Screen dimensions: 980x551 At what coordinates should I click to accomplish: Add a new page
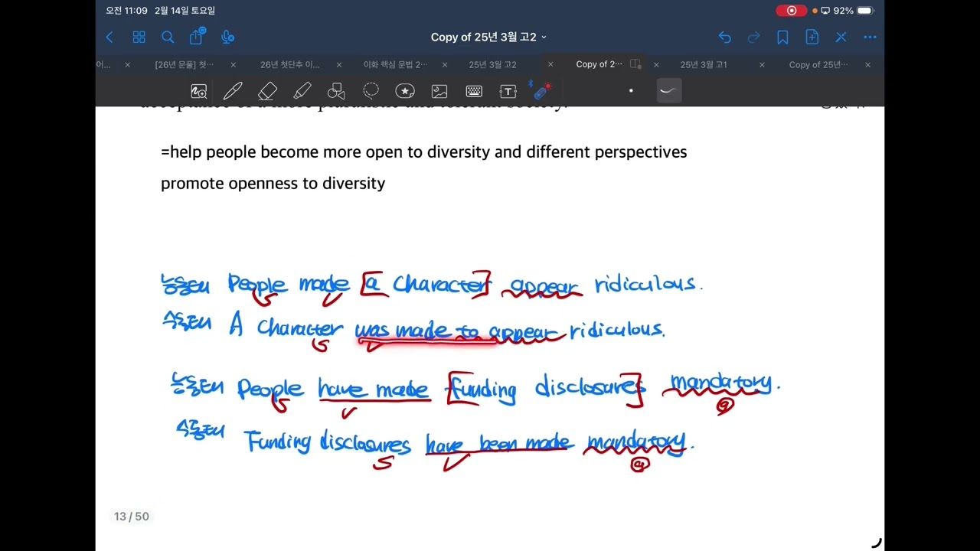pyautogui.click(x=812, y=37)
